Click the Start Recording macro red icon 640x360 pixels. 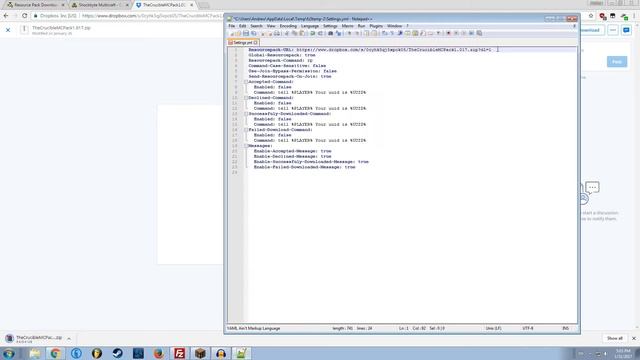coord(448,33)
